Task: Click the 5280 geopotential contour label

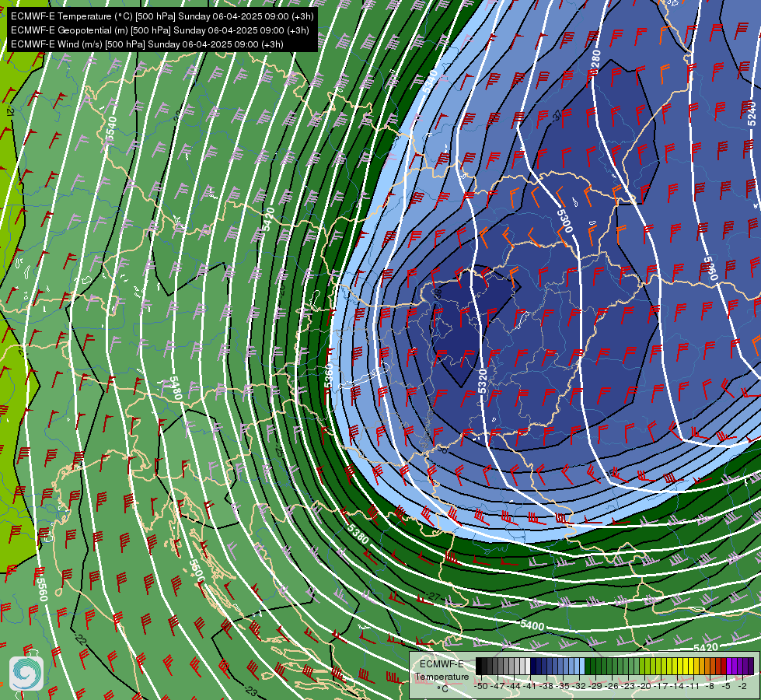Action: coord(596,62)
